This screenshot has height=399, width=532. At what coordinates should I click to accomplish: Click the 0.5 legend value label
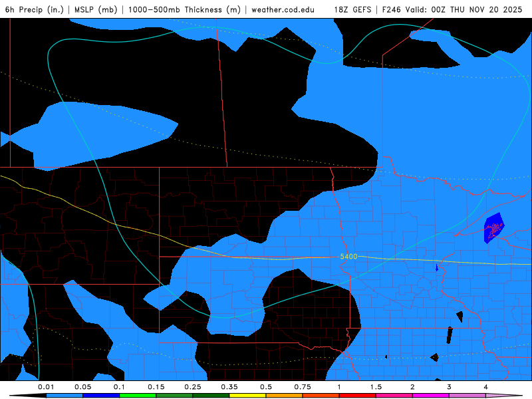click(266, 387)
